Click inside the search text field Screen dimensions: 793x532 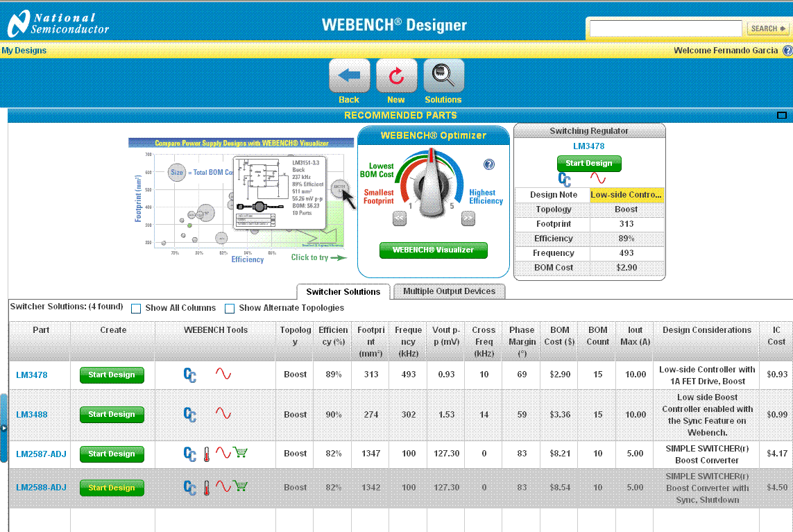tap(665, 29)
